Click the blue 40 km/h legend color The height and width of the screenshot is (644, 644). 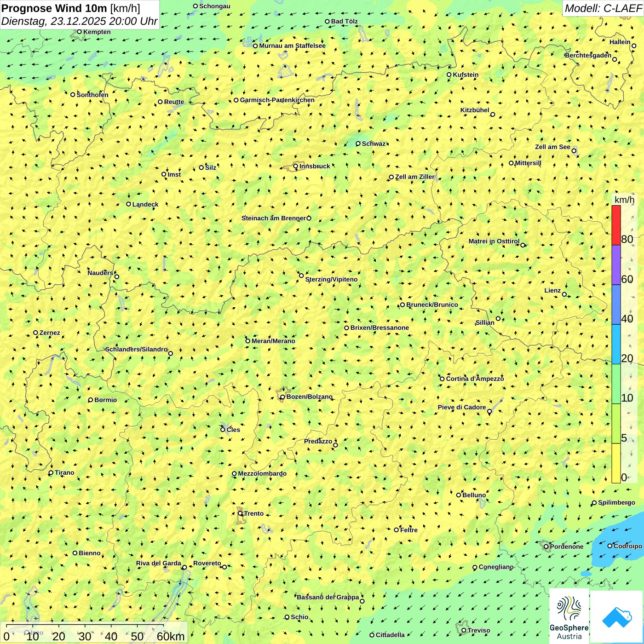[x=616, y=305]
